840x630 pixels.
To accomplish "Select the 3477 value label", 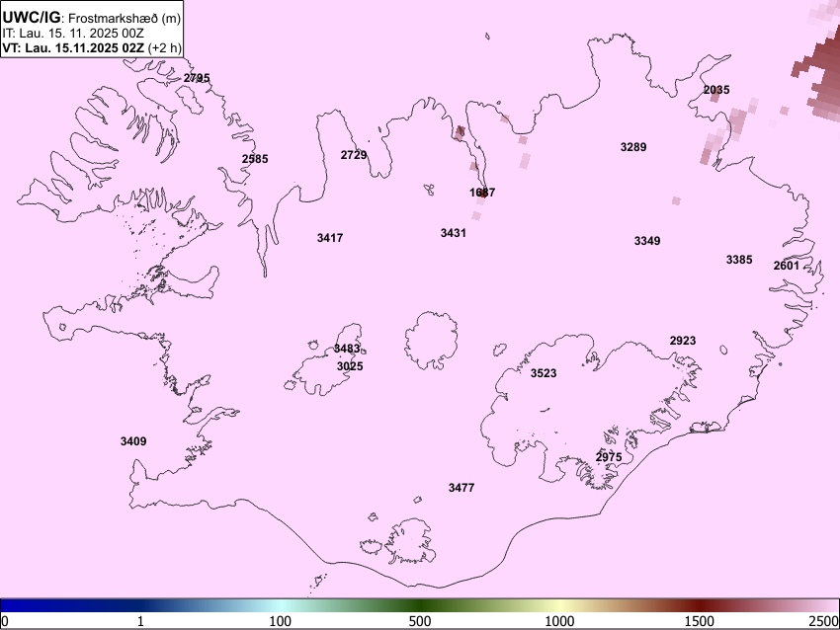I will [462, 488].
